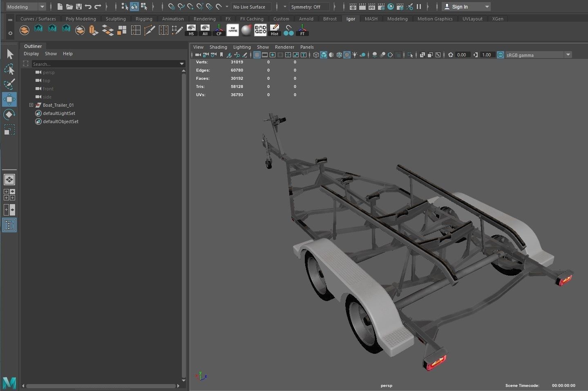
Task: Open the viewport Shading menu
Action: click(218, 47)
